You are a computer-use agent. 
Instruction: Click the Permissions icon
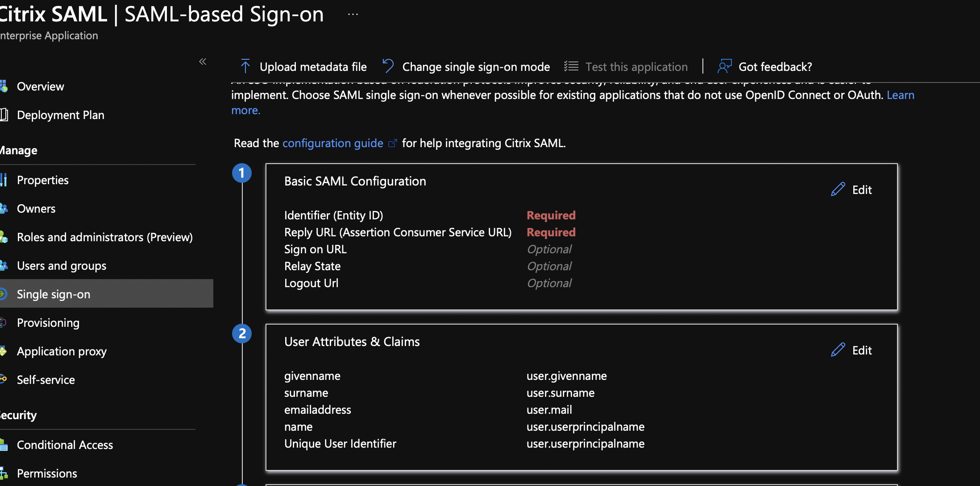[4, 473]
